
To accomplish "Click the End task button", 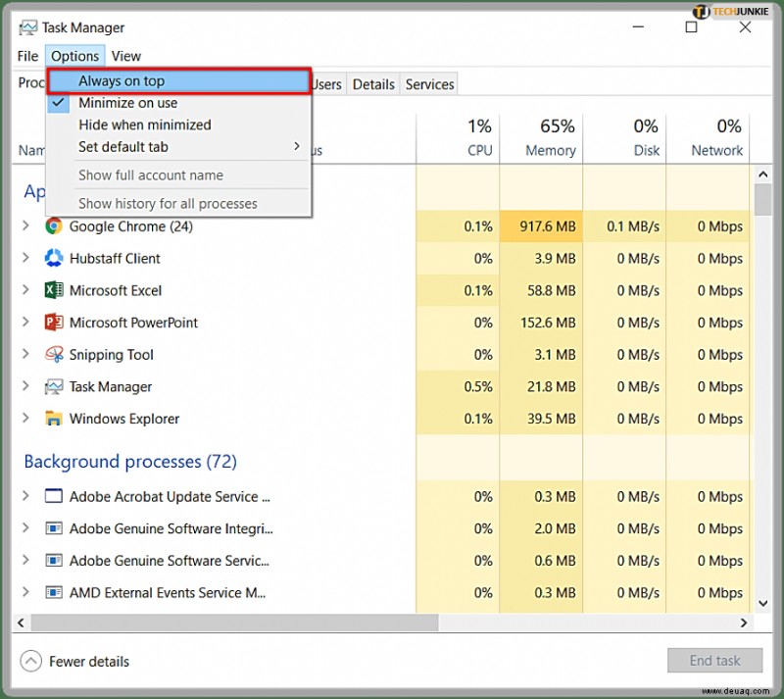I will point(714,661).
